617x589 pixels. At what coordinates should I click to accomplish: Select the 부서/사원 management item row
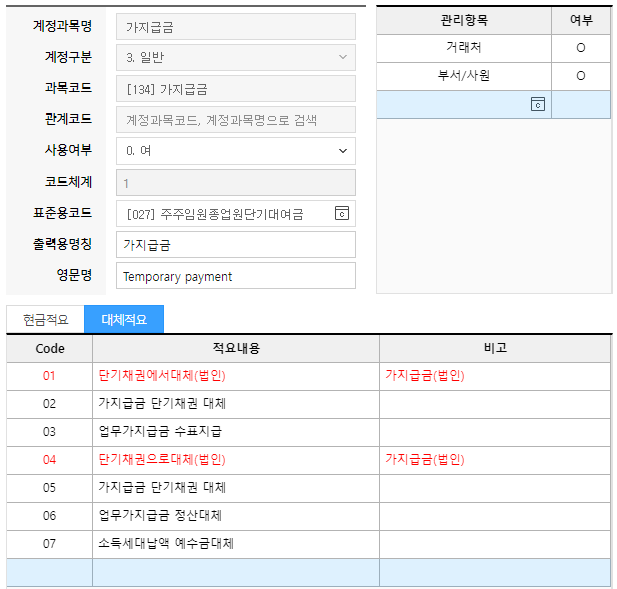464,76
